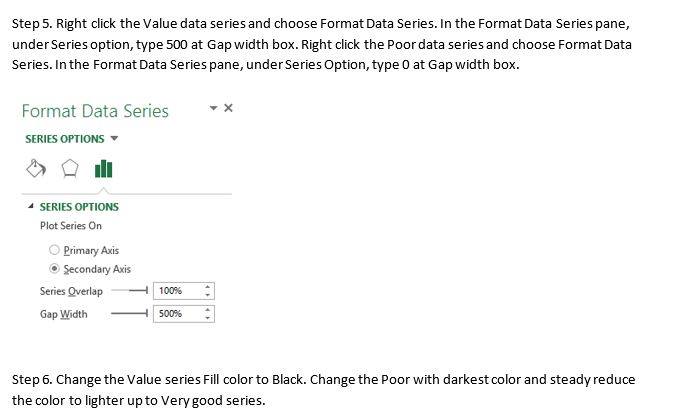Decrease the Series Overlap value with down arrow

click(208, 295)
